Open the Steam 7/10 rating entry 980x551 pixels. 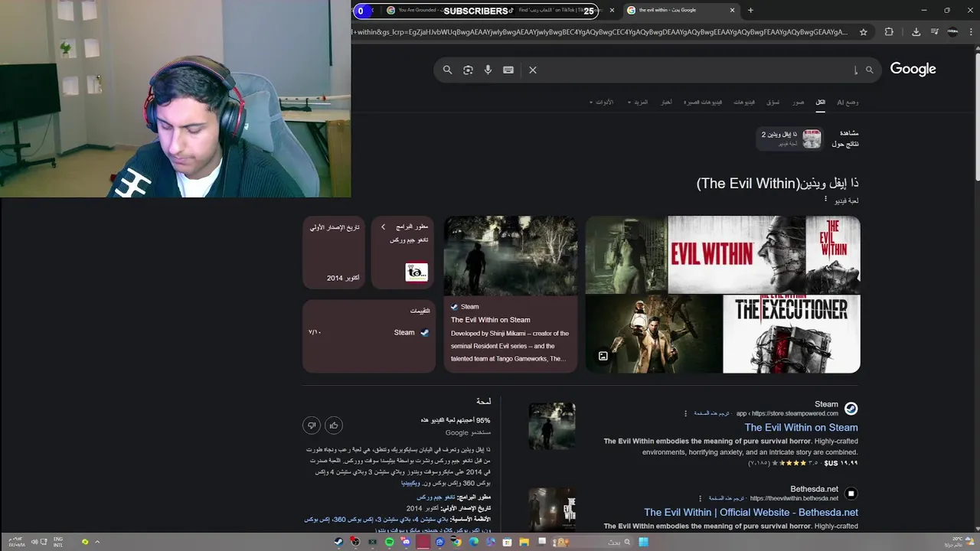click(369, 332)
